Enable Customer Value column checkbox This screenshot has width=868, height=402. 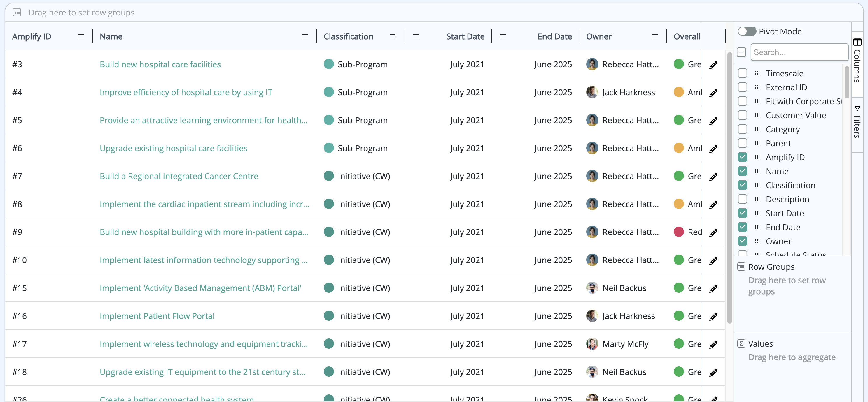click(742, 115)
